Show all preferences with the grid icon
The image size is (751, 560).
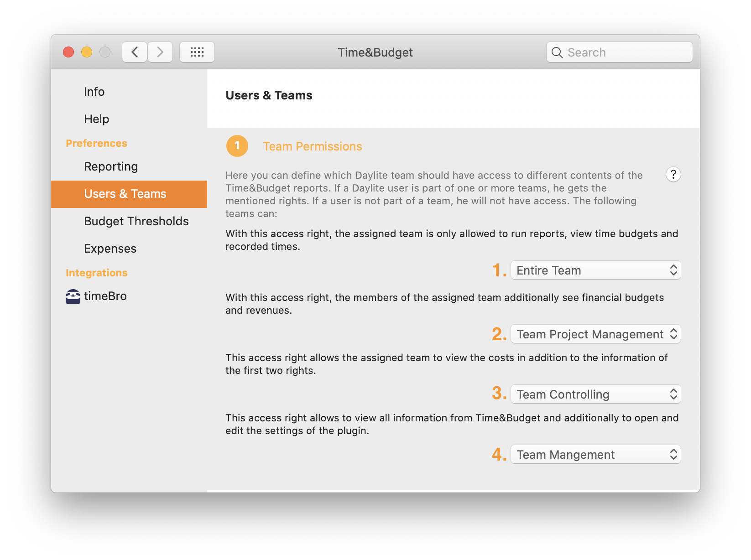(197, 52)
